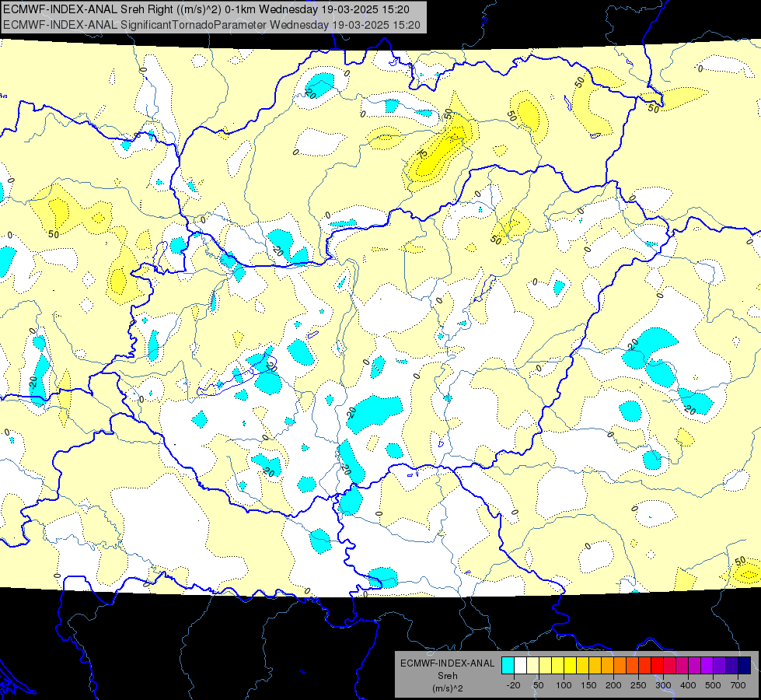Click the legend value label '150'

coord(588,685)
